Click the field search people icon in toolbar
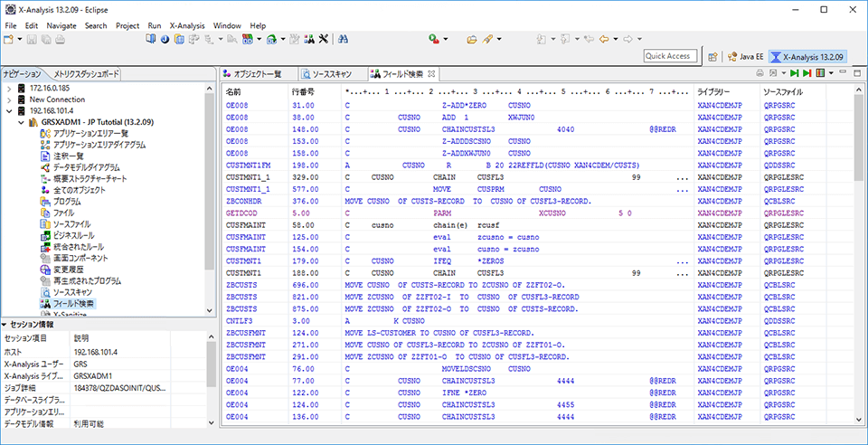Image resolution: width=868 pixels, height=445 pixels. (310, 39)
